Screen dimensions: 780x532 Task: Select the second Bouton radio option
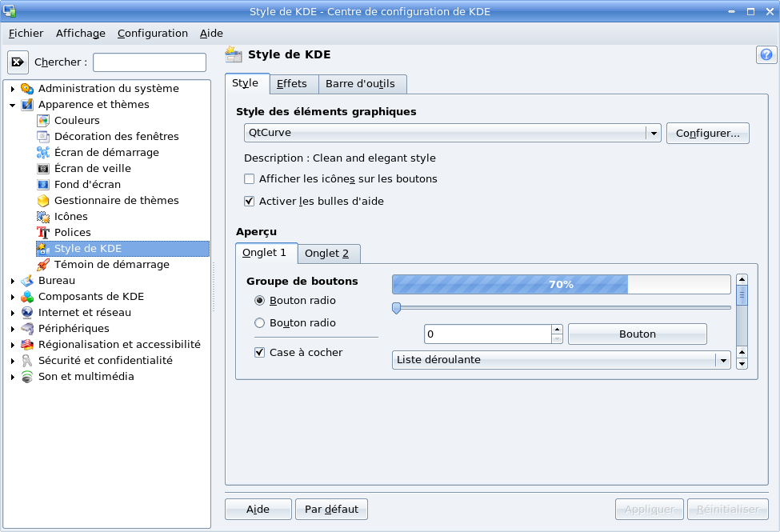pos(260,323)
